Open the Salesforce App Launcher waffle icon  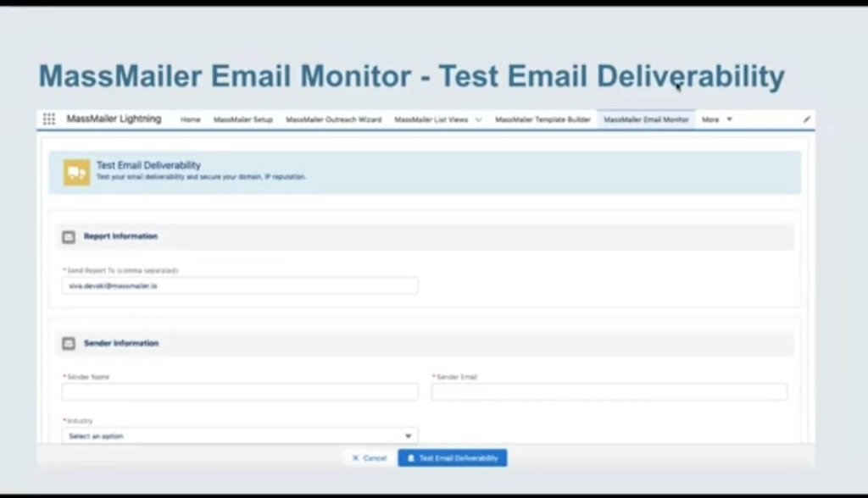coord(48,119)
